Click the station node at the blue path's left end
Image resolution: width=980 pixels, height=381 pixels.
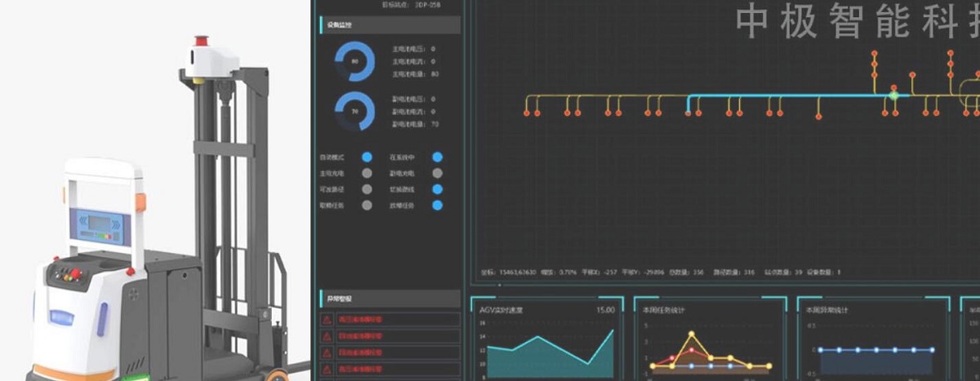[688, 113]
